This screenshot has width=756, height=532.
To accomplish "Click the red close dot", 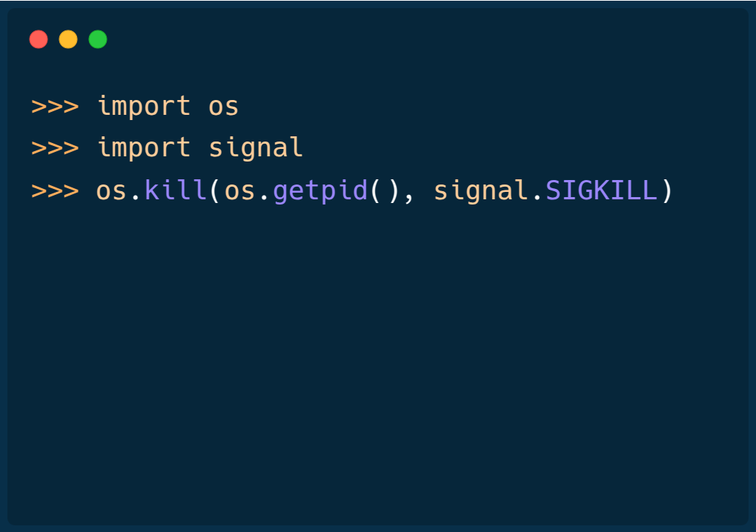I will (39, 39).
